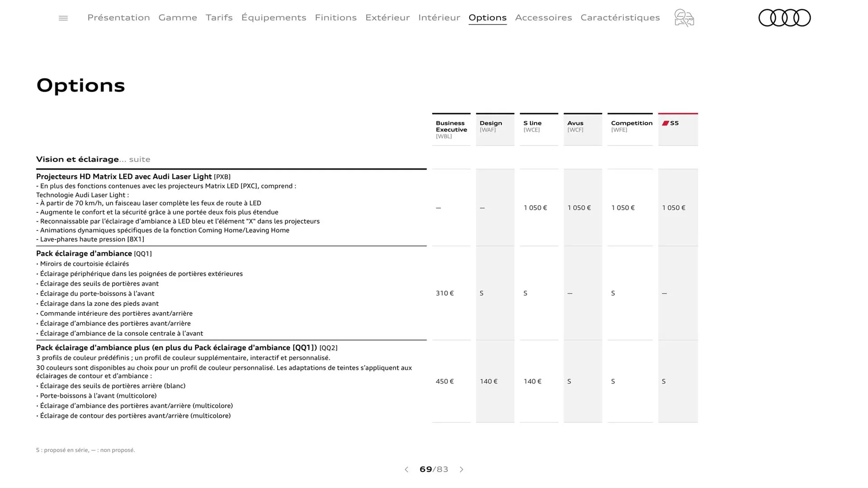
Task: Click 1 050 € price under Avus
Action: pyautogui.click(x=579, y=208)
